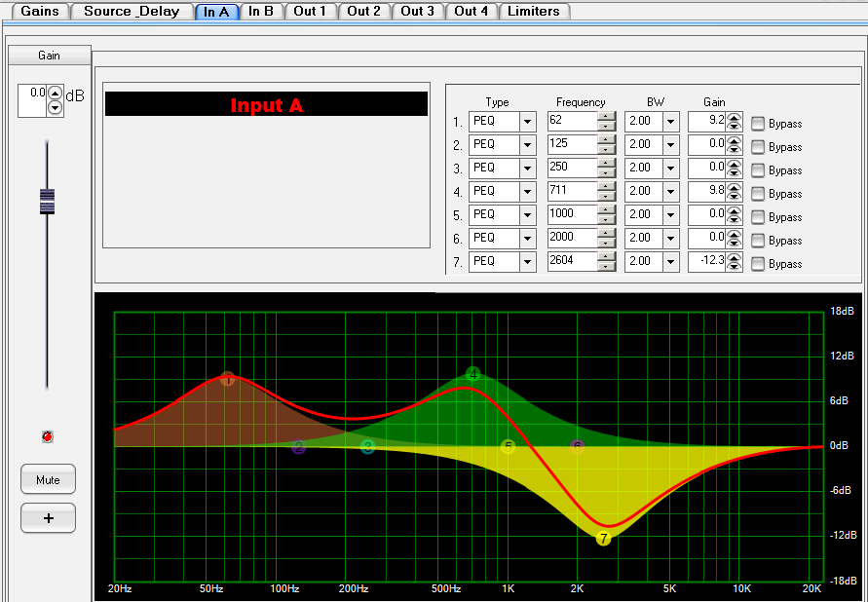
Task: Click the input gain fader handle
Action: 46,200
